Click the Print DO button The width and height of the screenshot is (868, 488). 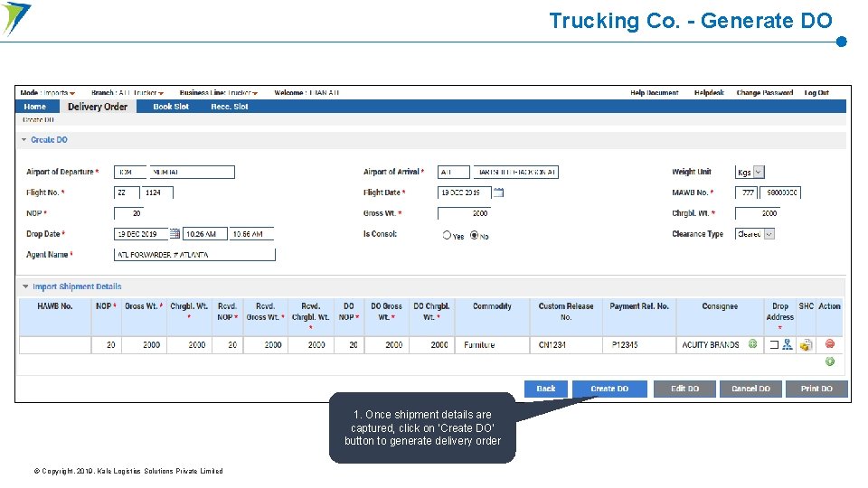coord(816,389)
